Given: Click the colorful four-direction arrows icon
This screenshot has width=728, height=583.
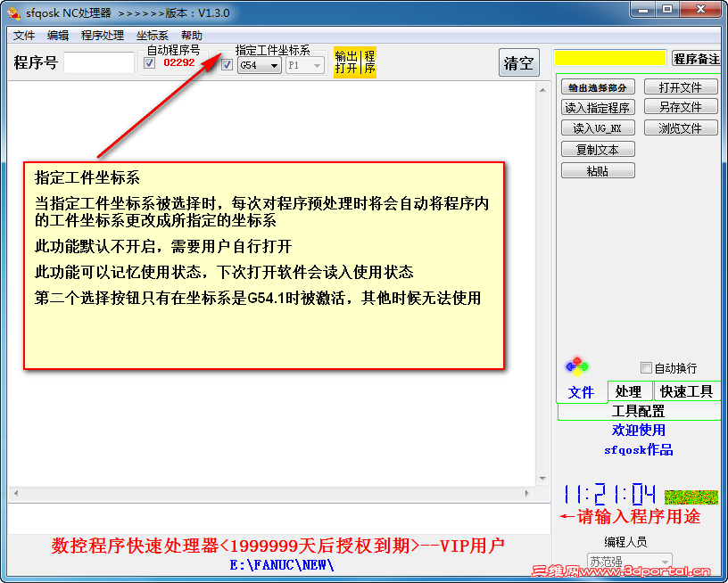Looking at the screenshot, I should [576, 365].
